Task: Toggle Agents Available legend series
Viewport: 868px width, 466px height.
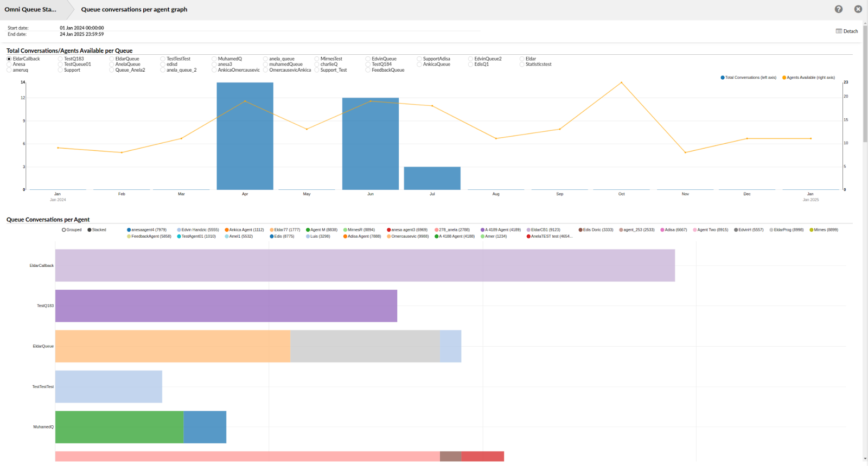Action: coord(809,78)
